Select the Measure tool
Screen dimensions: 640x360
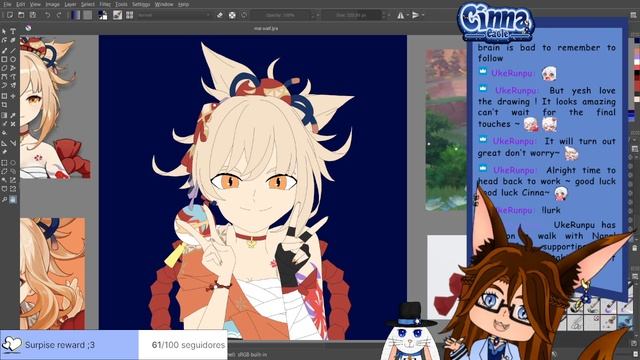coord(13,143)
